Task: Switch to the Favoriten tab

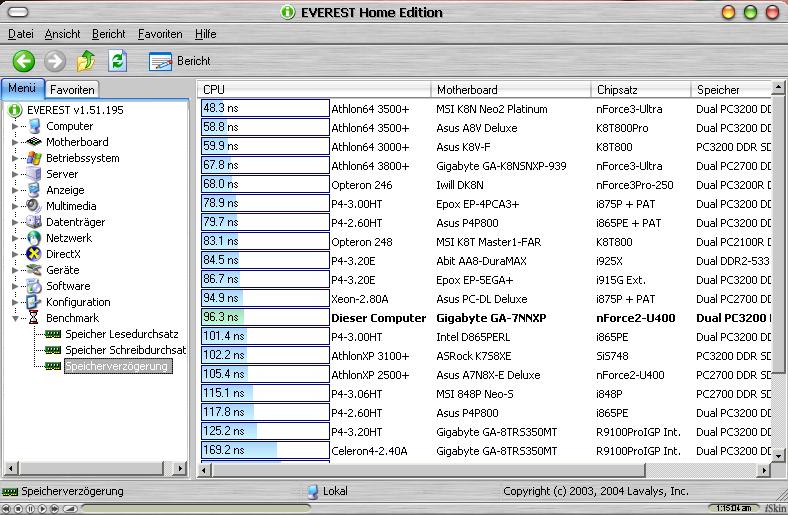Action: click(72, 89)
